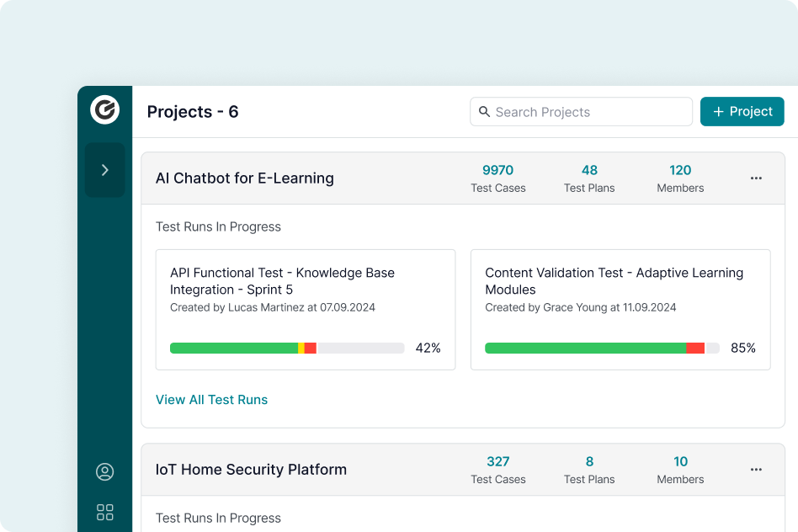
Task: Click 'Created by Lucas Martinez at 07.09.2024' text
Action: 272,307
